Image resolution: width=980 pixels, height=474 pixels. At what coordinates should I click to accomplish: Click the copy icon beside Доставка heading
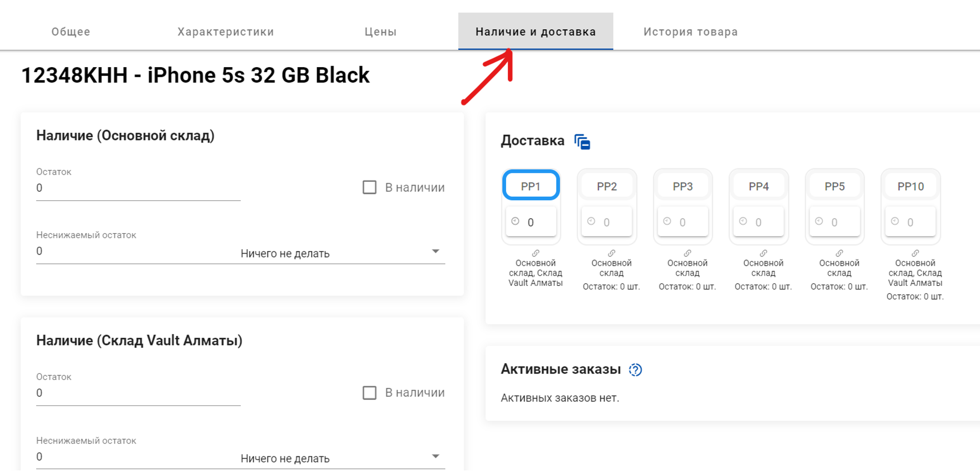[582, 142]
